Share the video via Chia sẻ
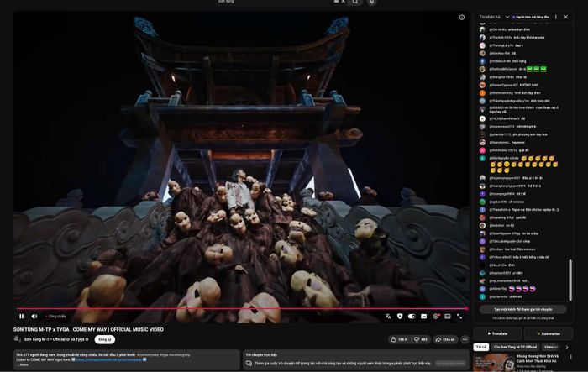 tap(445, 339)
